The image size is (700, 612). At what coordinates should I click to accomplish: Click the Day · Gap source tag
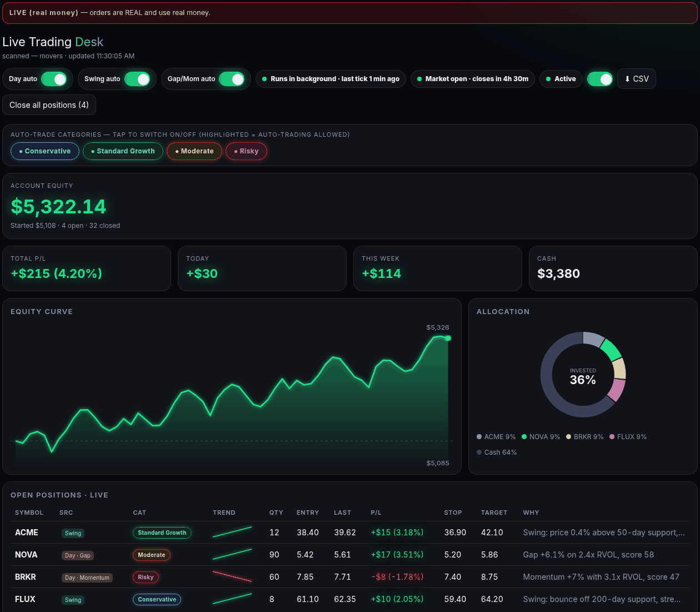coord(77,555)
